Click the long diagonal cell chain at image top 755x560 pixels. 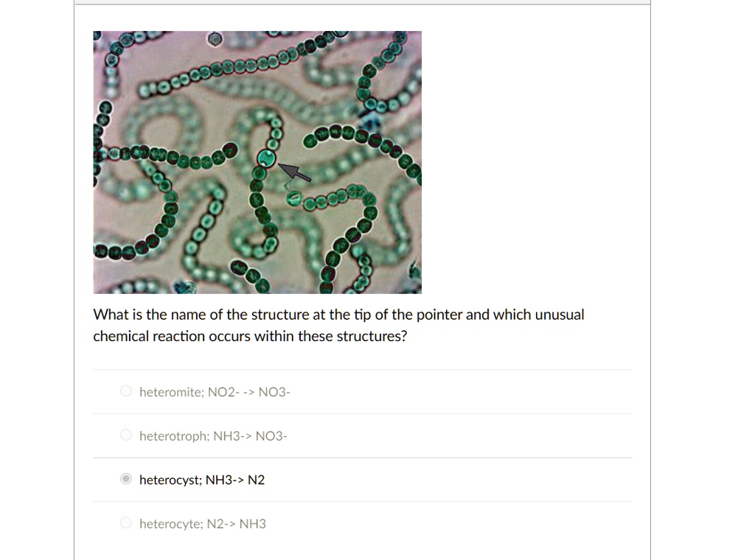241,66
